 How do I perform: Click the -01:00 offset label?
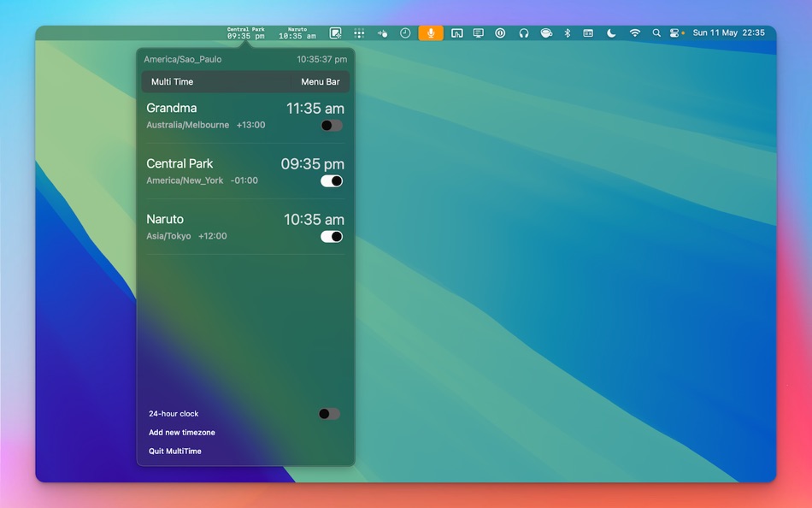tap(244, 180)
